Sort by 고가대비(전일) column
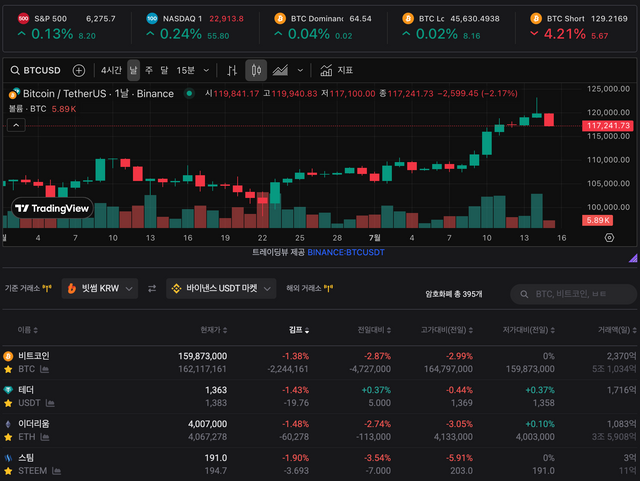640x481 pixels. (x=447, y=330)
